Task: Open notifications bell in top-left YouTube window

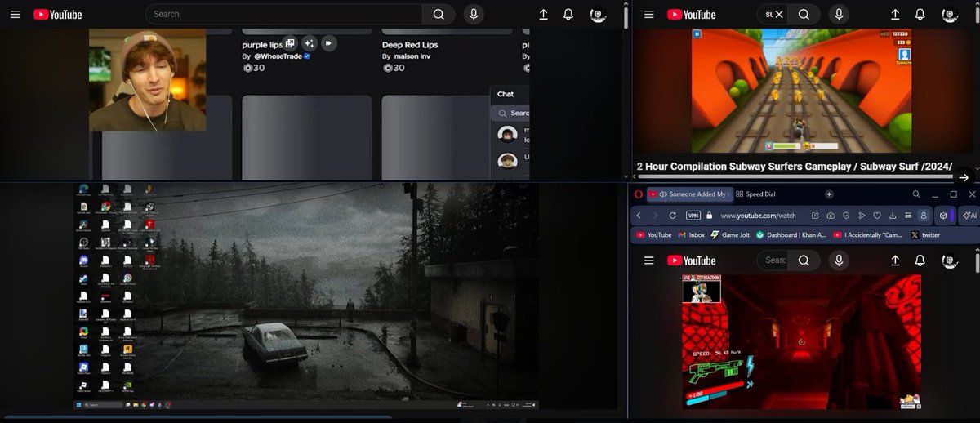Action: pos(568,14)
